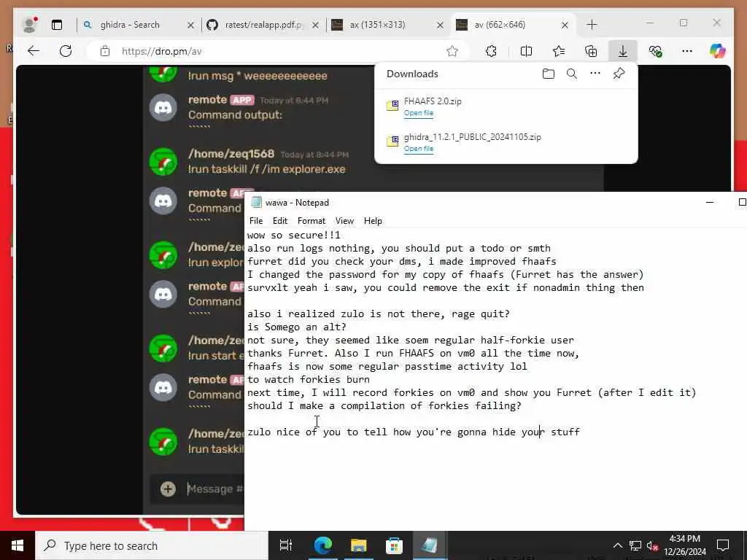Click Notepad line 'wow so secure!!1'

pyautogui.click(x=294, y=236)
